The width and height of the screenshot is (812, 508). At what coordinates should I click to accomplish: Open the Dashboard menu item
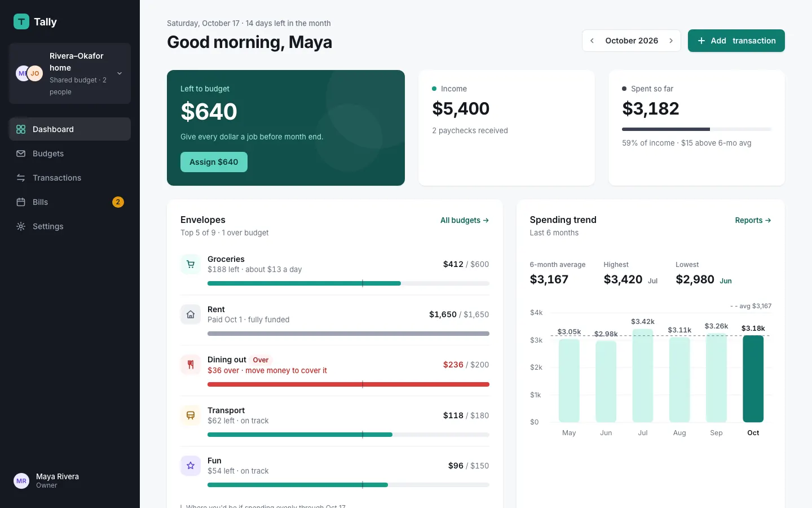[x=70, y=129]
